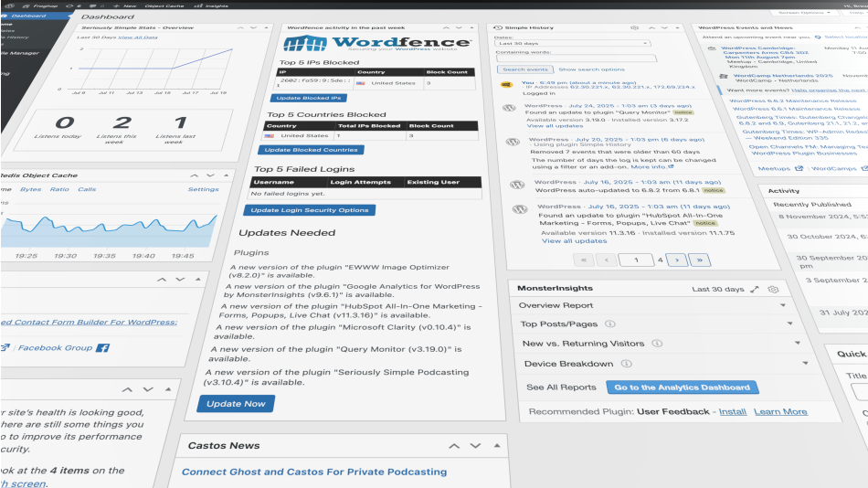Image resolution: width=868 pixels, height=488 pixels.
Task: Select the Dashboard sidebar menu item
Action: 29,16
